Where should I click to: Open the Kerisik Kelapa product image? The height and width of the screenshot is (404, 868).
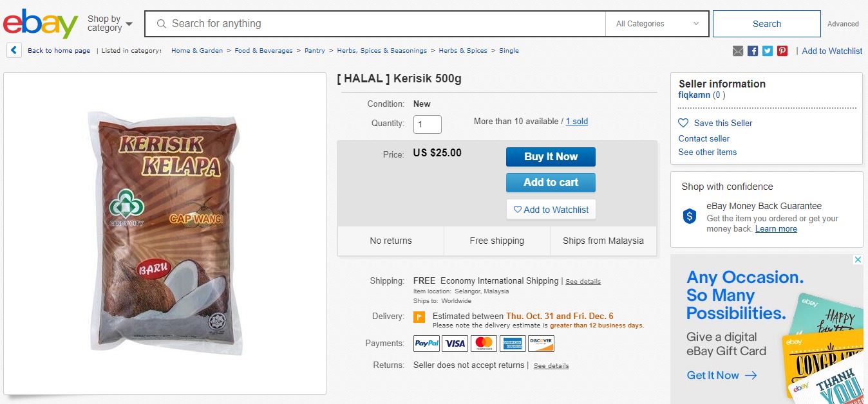(164, 233)
